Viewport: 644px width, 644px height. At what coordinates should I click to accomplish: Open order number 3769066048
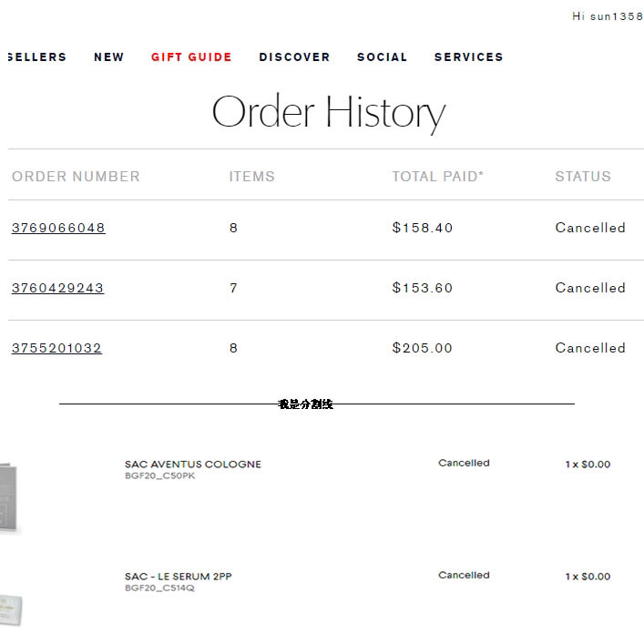[x=58, y=228]
